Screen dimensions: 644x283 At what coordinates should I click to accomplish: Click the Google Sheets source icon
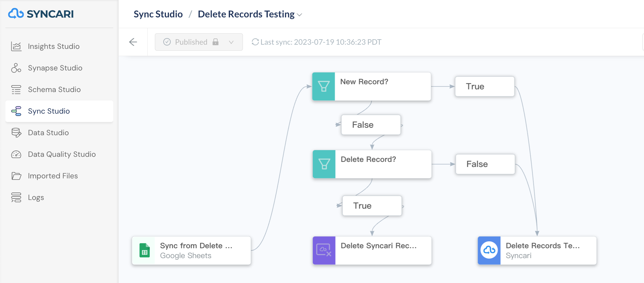pyautogui.click(x=144, y=250)
